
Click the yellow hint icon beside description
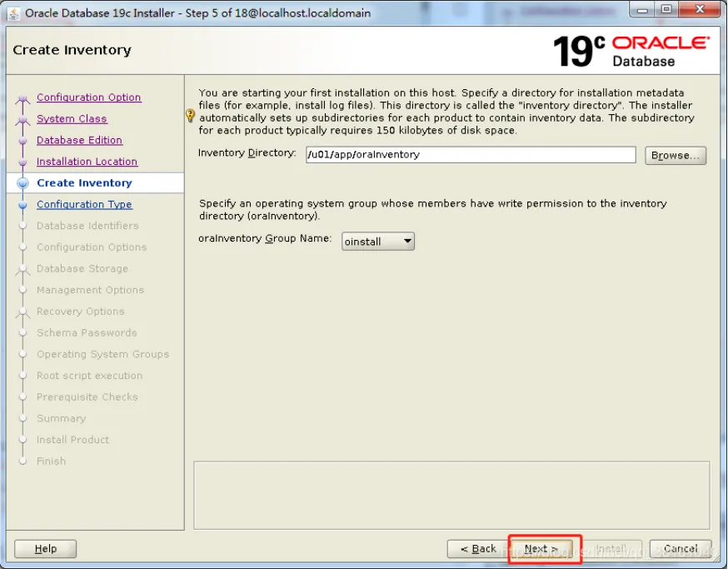click(190, 115)
